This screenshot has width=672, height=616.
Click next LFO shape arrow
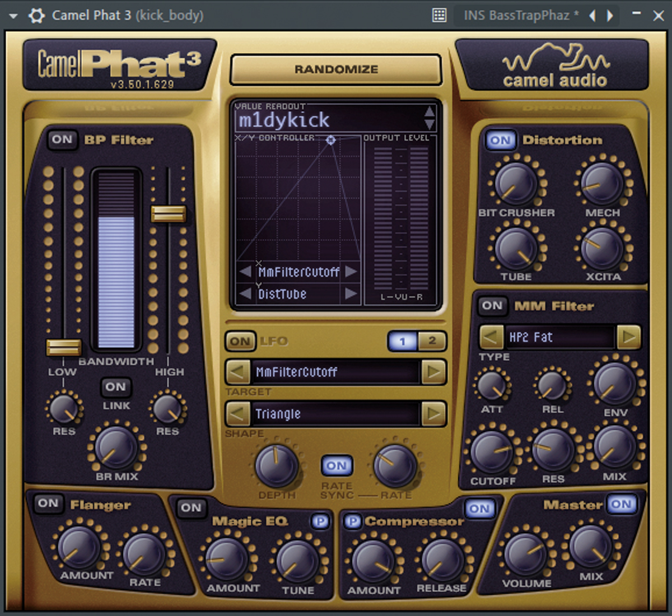433,414
